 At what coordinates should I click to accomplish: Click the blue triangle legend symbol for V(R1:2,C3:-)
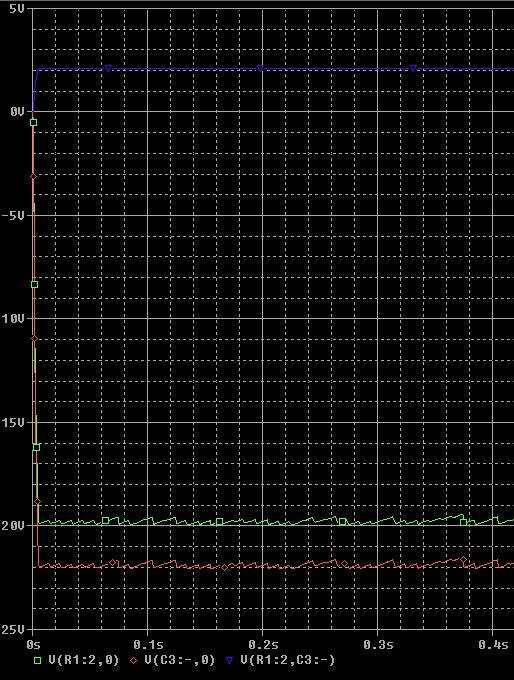coord(229,660)
